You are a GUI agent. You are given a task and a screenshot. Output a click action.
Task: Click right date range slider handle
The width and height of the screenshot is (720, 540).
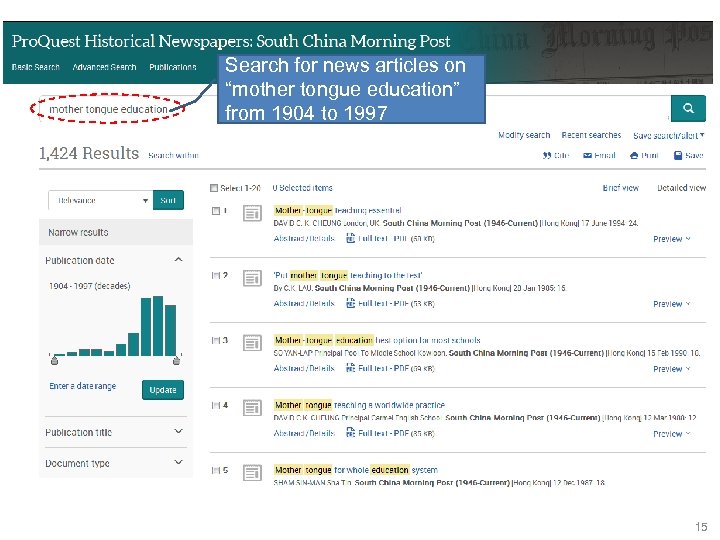[x=176, y=361]
